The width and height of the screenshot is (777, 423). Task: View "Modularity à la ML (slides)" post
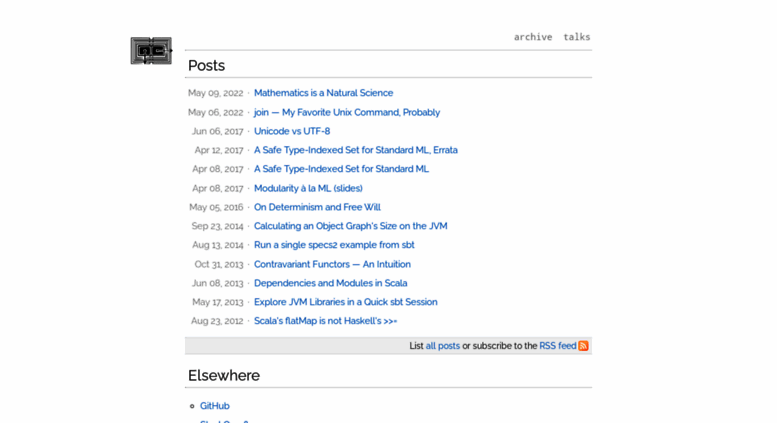pyautogui.click(x=308, y=188)
